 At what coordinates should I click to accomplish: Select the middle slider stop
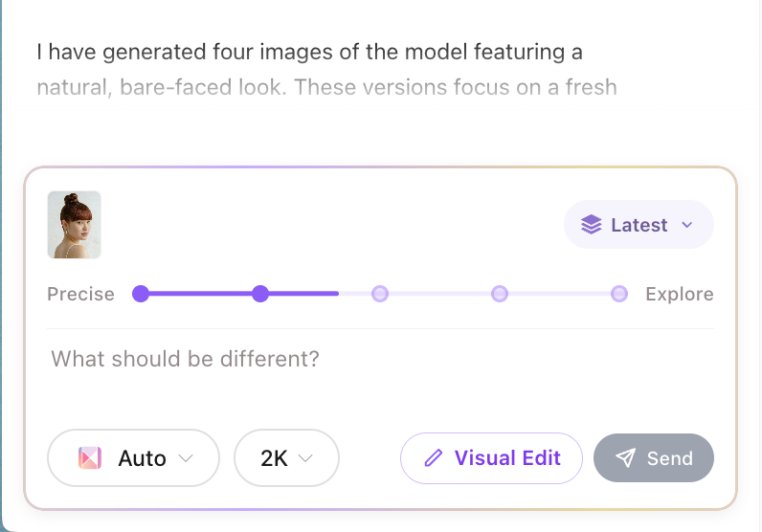pos(380,294)
